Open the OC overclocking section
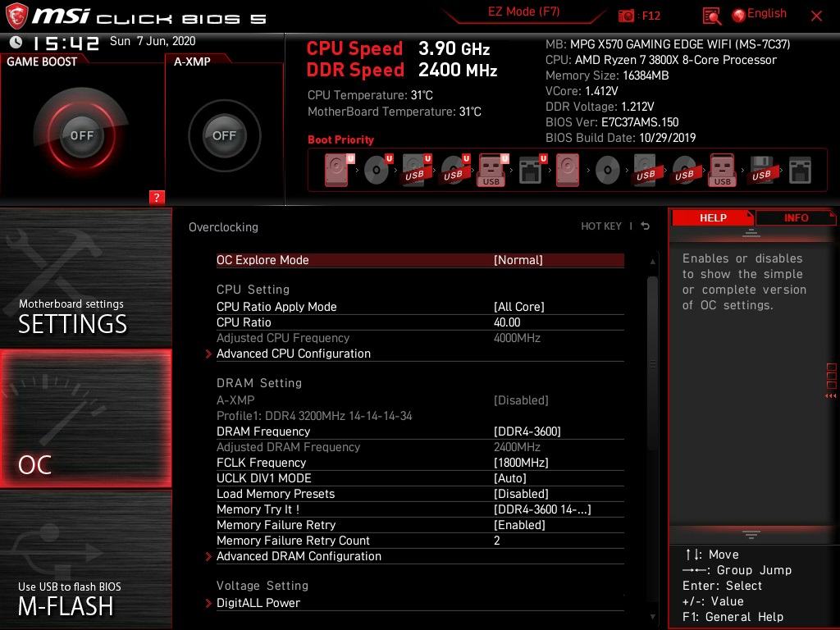Viewport: 840px width, 630px height. [85, 418]
